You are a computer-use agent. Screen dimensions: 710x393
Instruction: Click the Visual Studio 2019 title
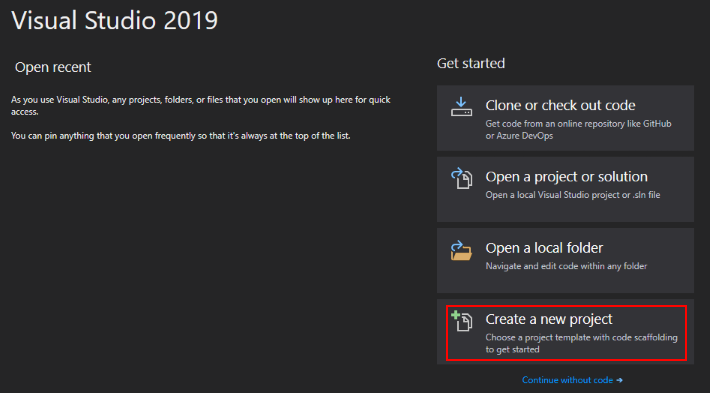115,20
